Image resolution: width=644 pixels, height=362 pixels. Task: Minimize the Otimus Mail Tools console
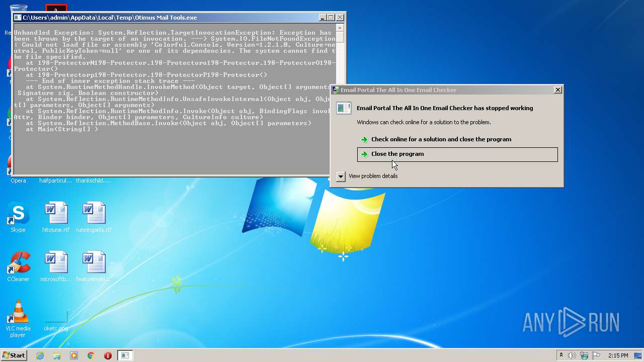tap(323, 18)
